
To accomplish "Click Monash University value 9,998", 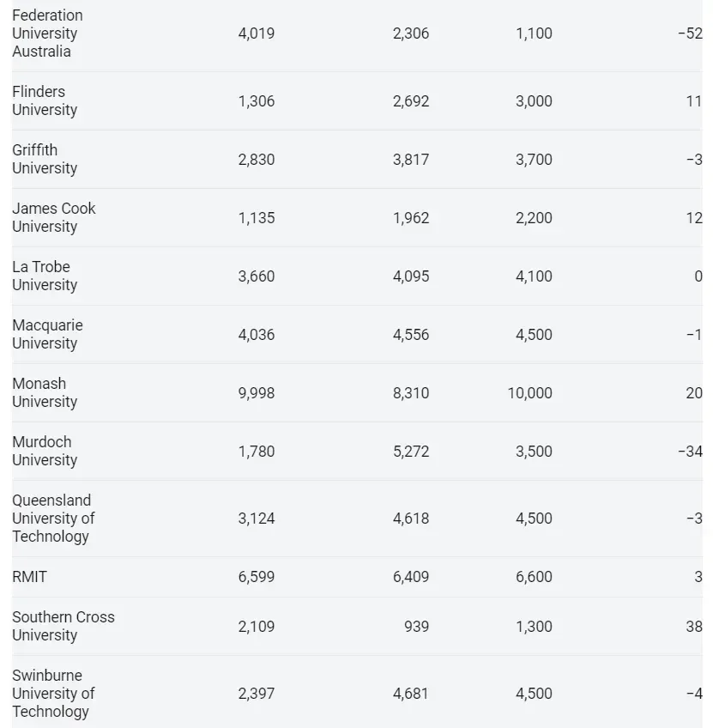I will coord(257,393).
